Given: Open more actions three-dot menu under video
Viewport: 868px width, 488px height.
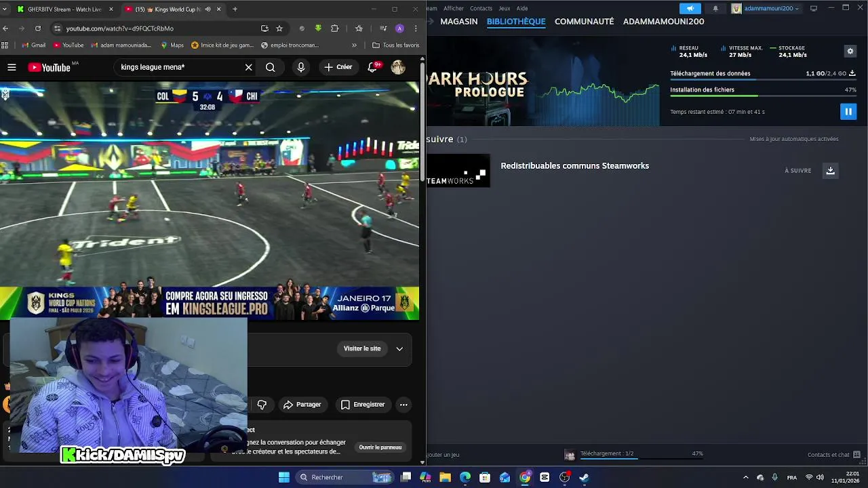Looking at the screenshot, I should click(x=403, y=405).
